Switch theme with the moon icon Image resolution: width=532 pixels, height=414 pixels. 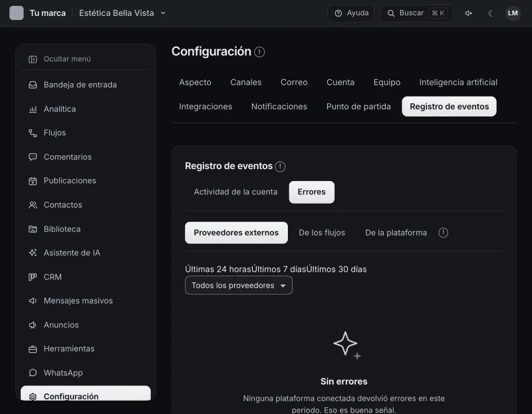pyautogui.click(x=490, y=13)
